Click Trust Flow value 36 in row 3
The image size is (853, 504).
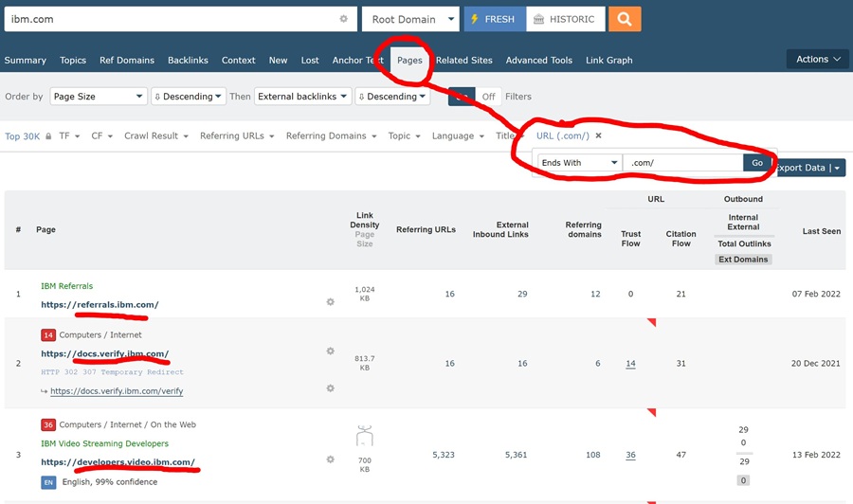pyautogui.click(x=630, y=455)
